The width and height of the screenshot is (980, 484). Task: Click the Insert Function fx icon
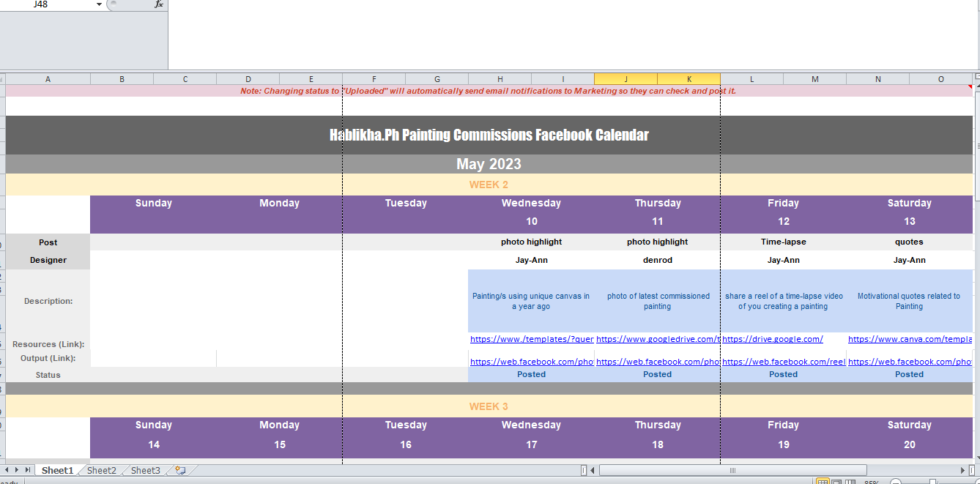[x=158, y=4]
